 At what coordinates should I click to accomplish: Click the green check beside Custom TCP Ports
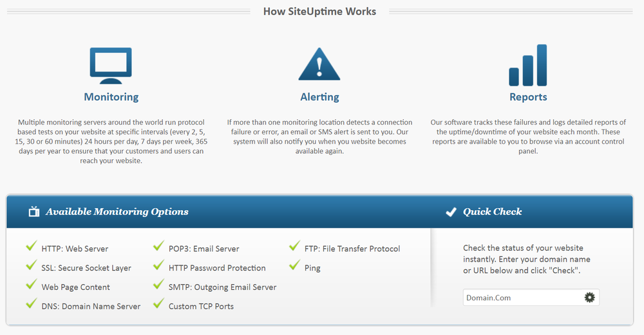158,304
